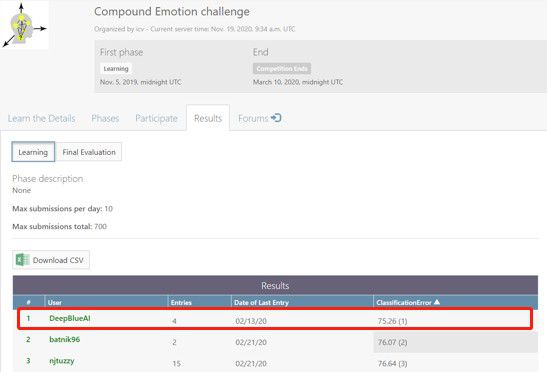Open the Learn the Details tab
Viewport: 547px width, 375px height.
tap(42, 119)
